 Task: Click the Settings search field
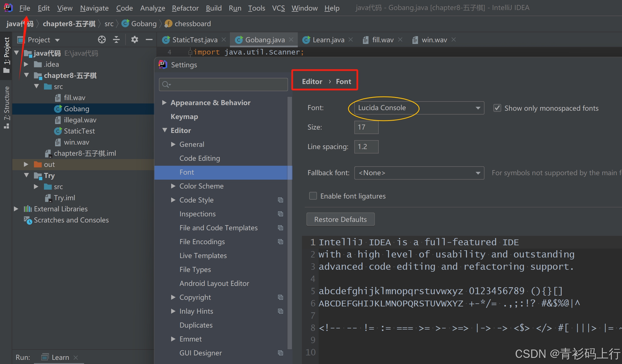point(223,85)
